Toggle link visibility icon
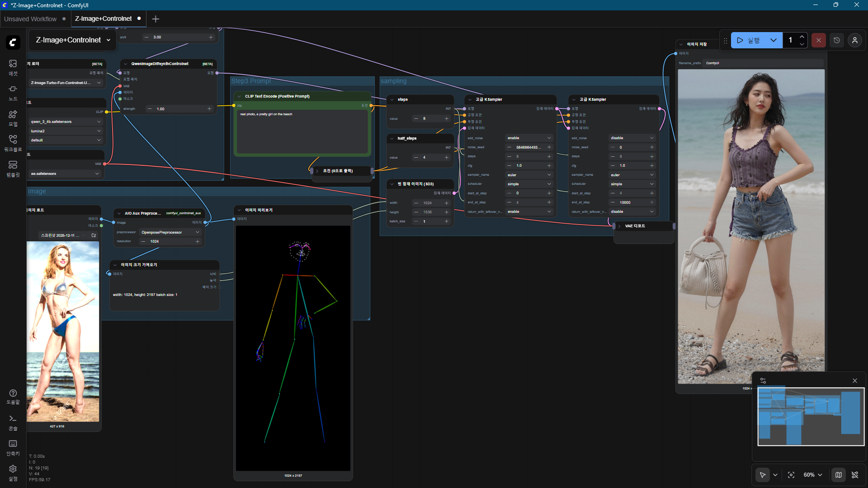This screenshot has width=868, height=488. (x=855, y=475)
